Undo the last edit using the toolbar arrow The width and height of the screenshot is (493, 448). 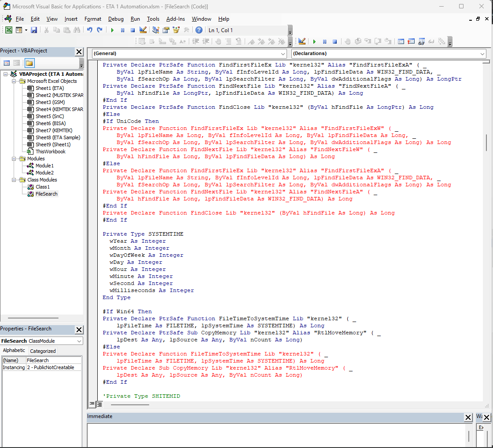tap(90, 30)
